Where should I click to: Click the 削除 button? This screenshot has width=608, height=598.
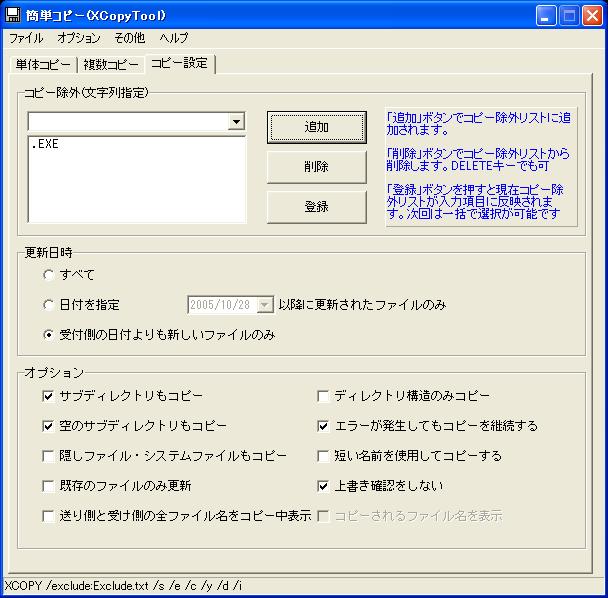tap(316, 167)
